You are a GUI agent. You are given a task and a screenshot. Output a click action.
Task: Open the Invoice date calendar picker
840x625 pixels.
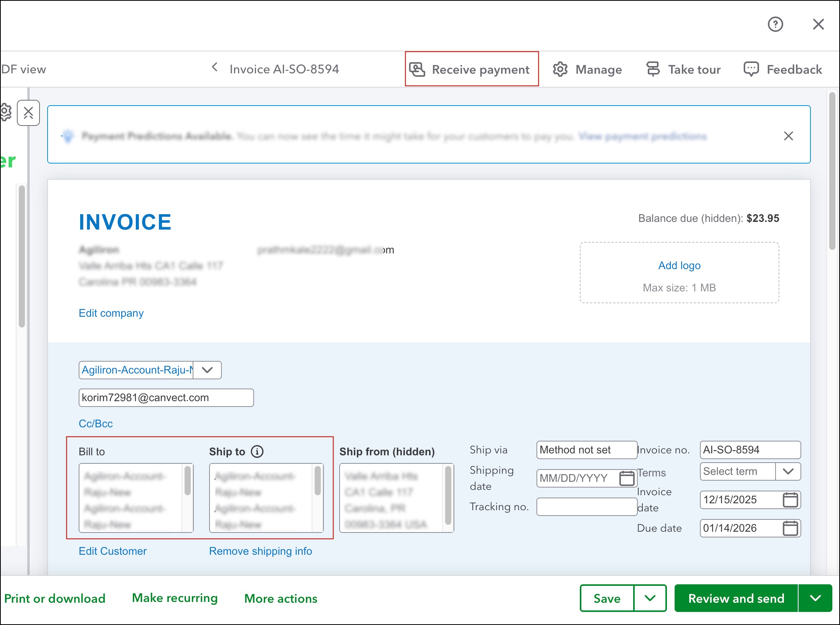[x=790, y=500]
